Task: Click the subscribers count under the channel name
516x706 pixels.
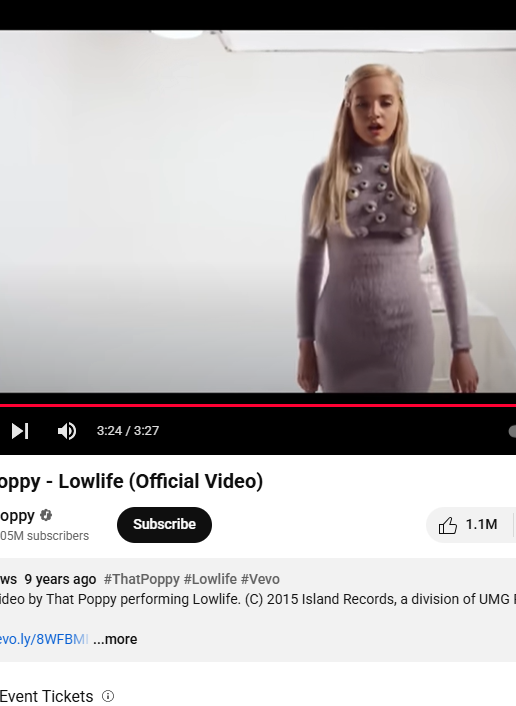Action: tap(44, 536)
